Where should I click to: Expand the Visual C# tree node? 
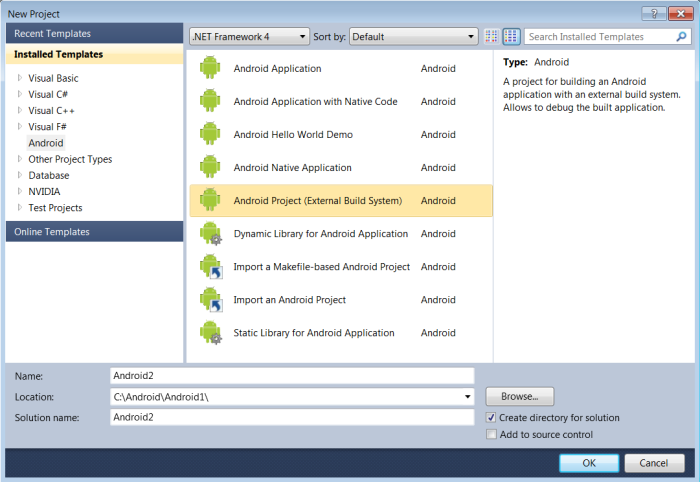(x=20, y=95)
